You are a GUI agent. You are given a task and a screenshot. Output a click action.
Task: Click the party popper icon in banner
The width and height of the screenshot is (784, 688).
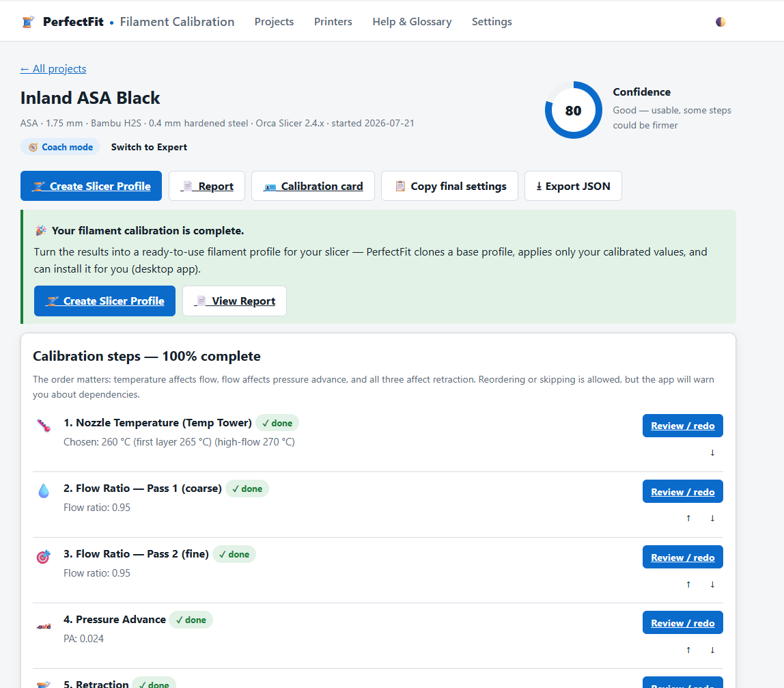click(41, 231)
